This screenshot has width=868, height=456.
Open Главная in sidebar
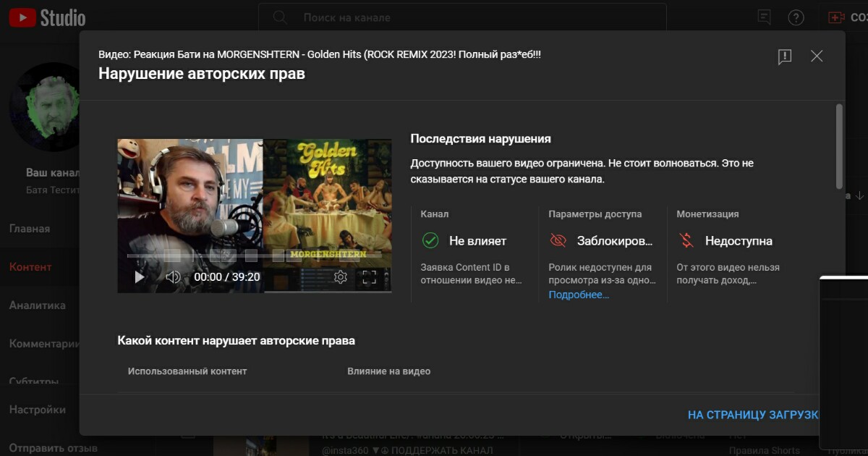coord(30,229)
